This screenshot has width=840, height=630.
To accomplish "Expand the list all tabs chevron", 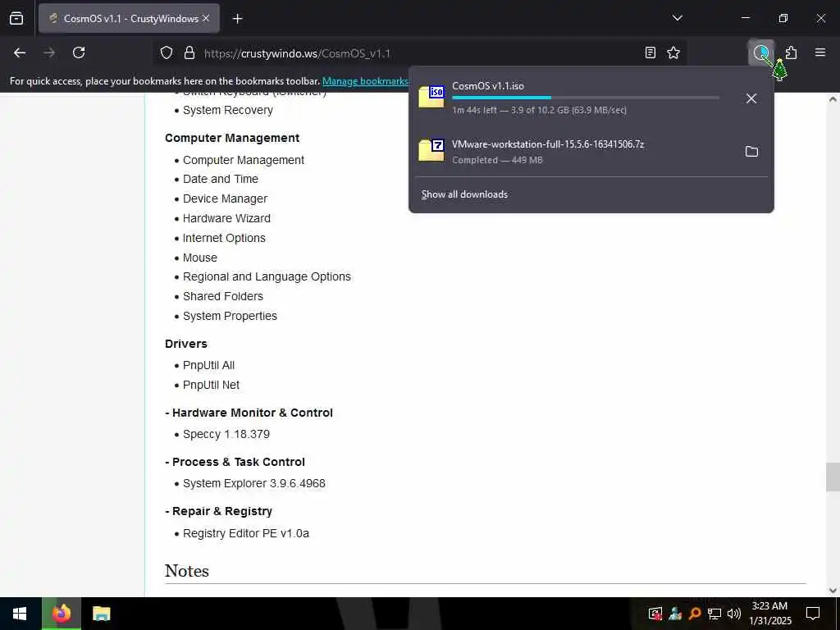I will 677,18.
